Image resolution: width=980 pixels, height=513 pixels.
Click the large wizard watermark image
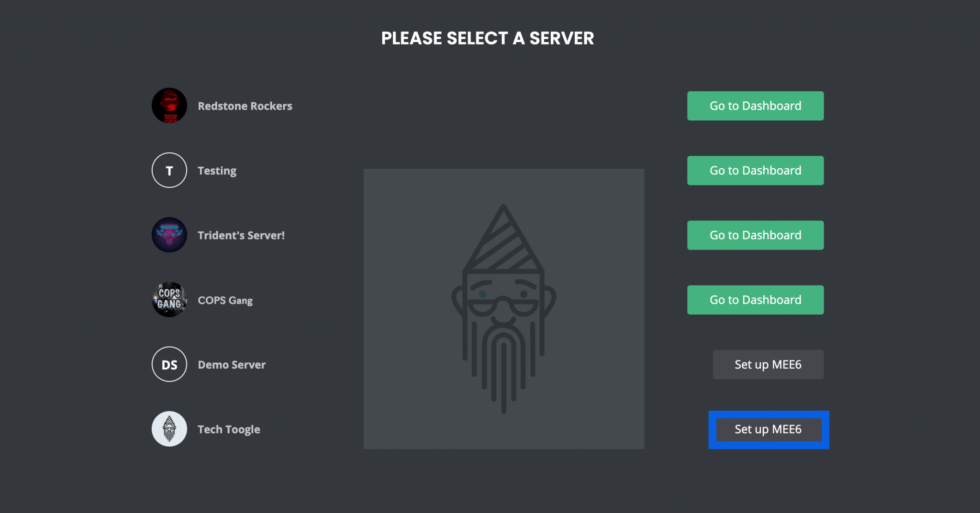(503, 309)
